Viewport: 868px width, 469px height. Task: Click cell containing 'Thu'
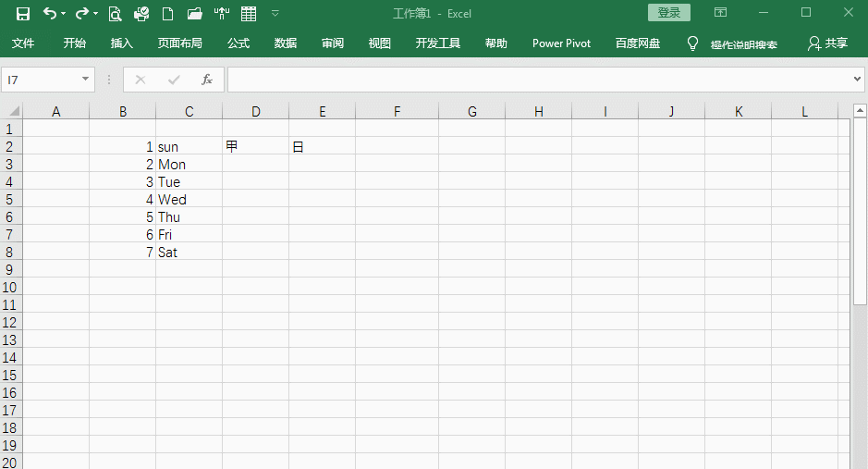coord(189,217)
